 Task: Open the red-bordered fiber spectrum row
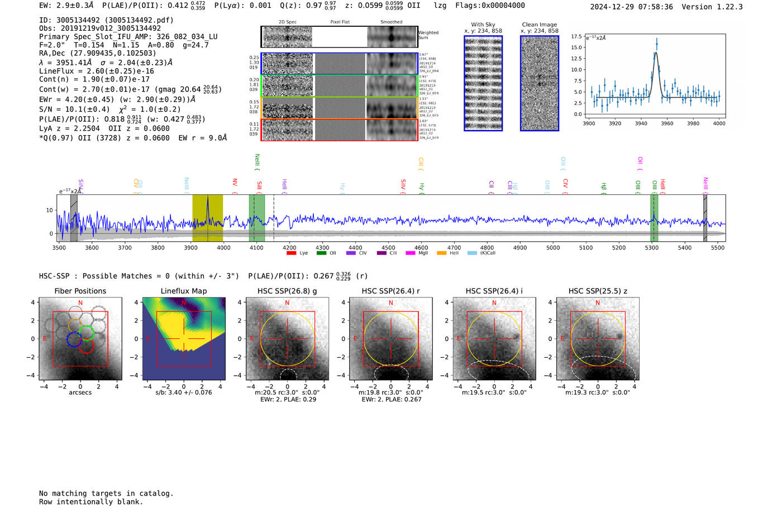point(339,130)
